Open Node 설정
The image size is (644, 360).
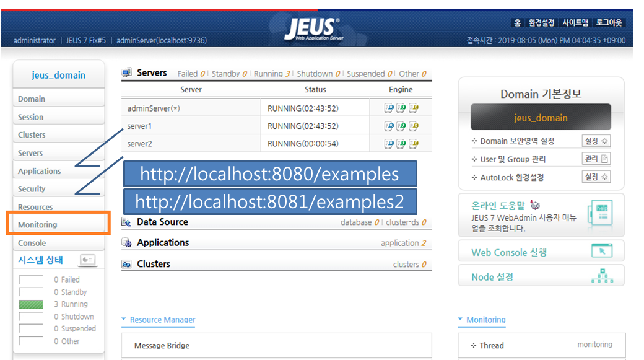tap(492, 277)
